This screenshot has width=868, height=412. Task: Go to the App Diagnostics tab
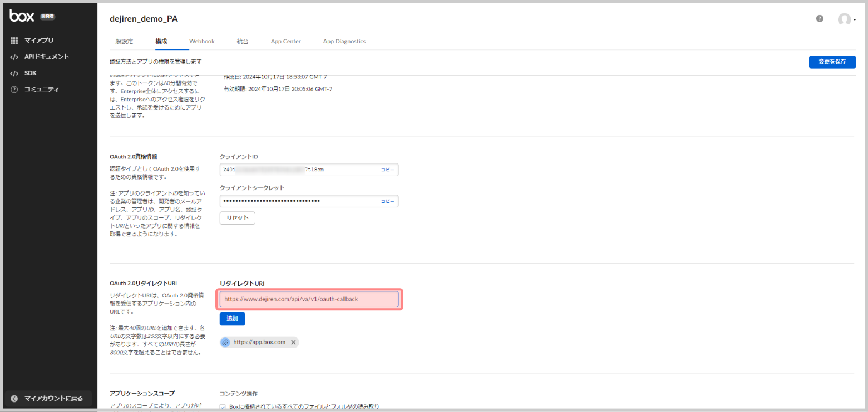pyautogui.click(x=344, y=42)
